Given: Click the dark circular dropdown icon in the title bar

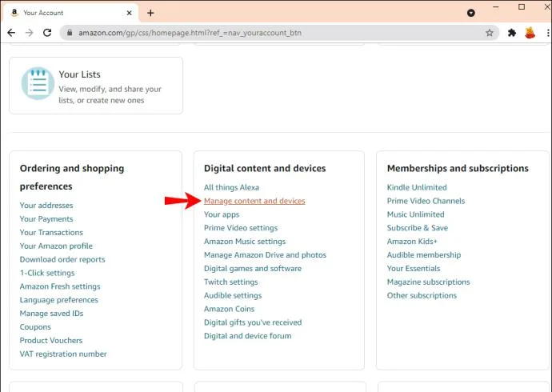Looking at the screenshot, I should 471,13.
